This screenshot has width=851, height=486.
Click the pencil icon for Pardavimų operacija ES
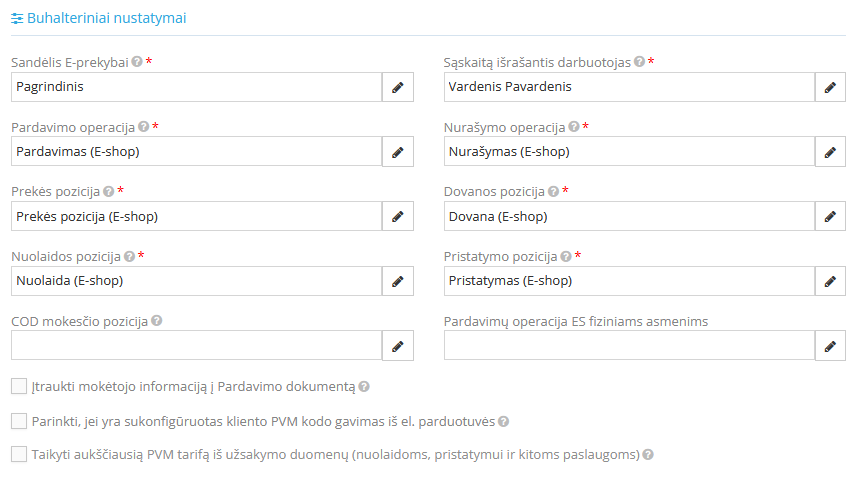(x=830, y=346)
